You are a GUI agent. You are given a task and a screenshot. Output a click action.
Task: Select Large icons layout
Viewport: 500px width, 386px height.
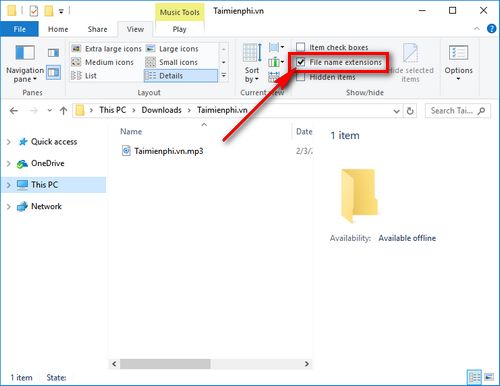point(173,49)
